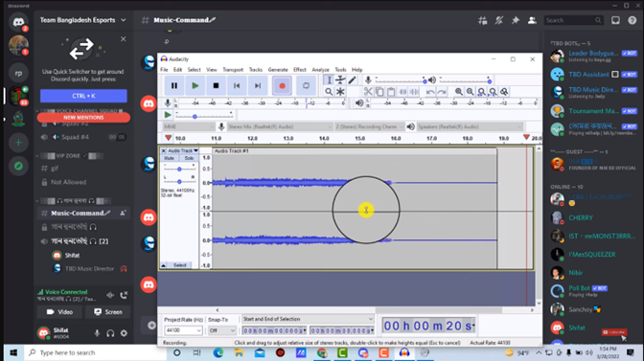Mute the Audio Track

coord(170,158)
